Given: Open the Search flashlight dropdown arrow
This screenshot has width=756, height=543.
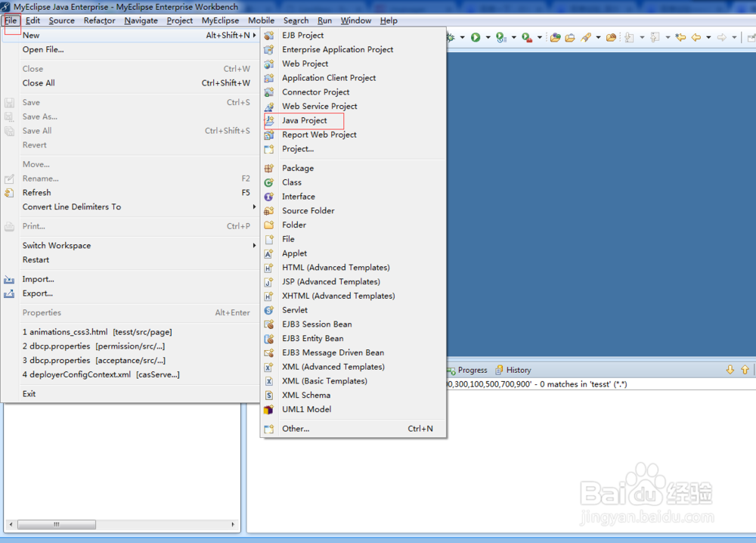Looking at the screenshot, I should pos(598,37).
